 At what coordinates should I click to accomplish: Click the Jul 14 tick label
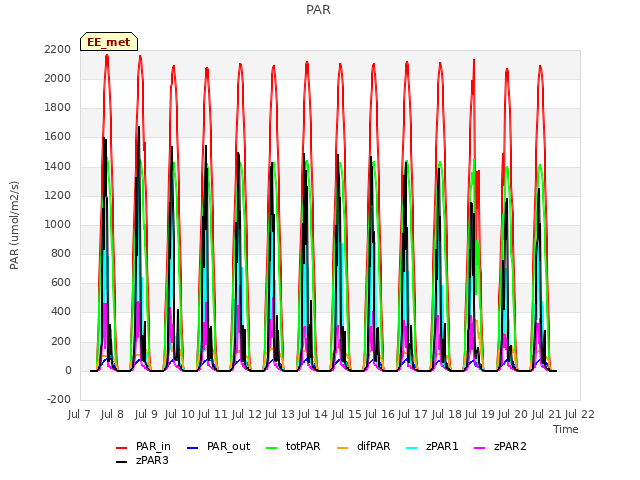[x=313, y=415]
